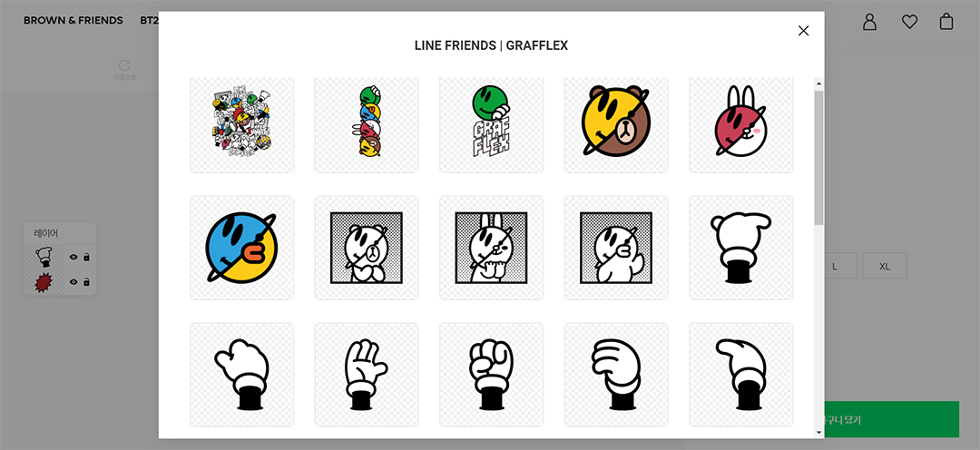Select size XL

(885, 266)
